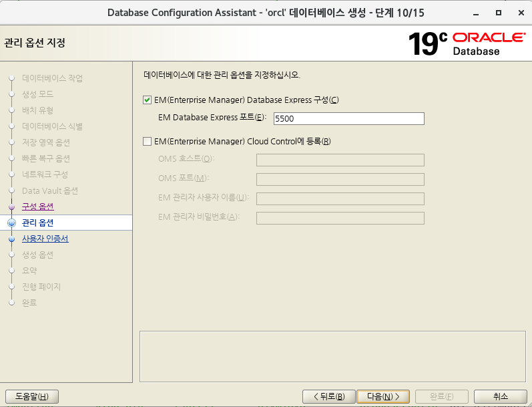The image size is (532, 407).
Task: Select the 진행 페이지 step
Action: pyautogui.click(x=41, y=287)
